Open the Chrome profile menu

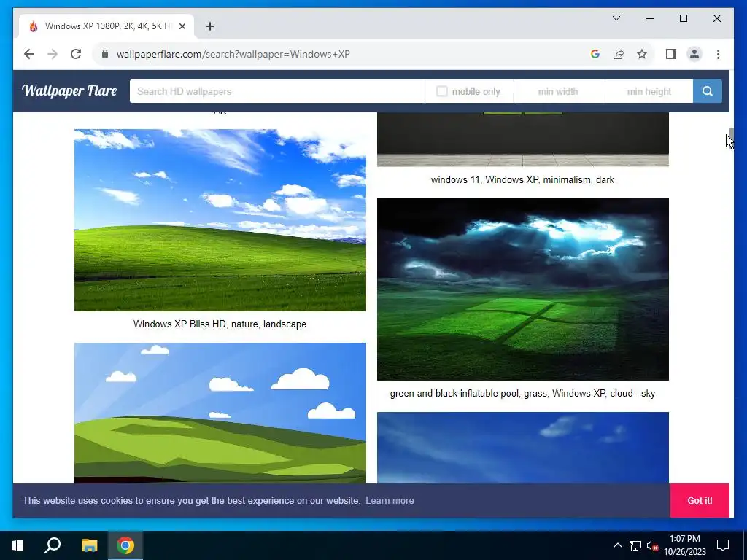click(694, 54)
